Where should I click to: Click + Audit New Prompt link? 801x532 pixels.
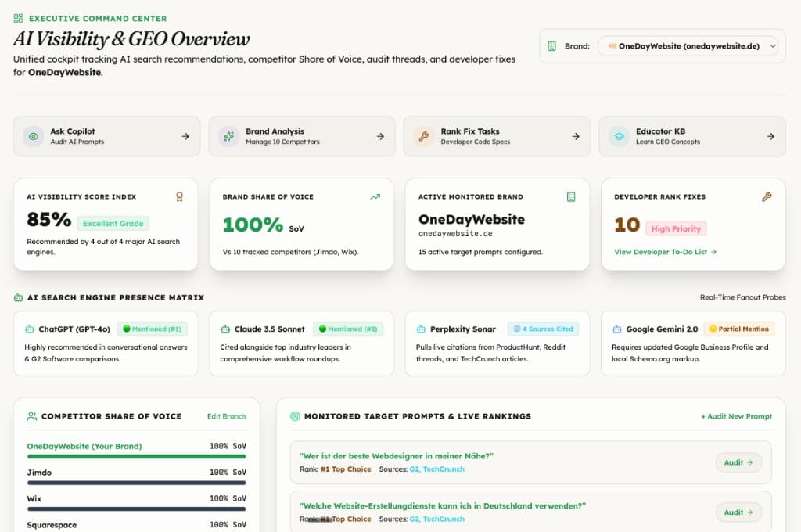736,416
